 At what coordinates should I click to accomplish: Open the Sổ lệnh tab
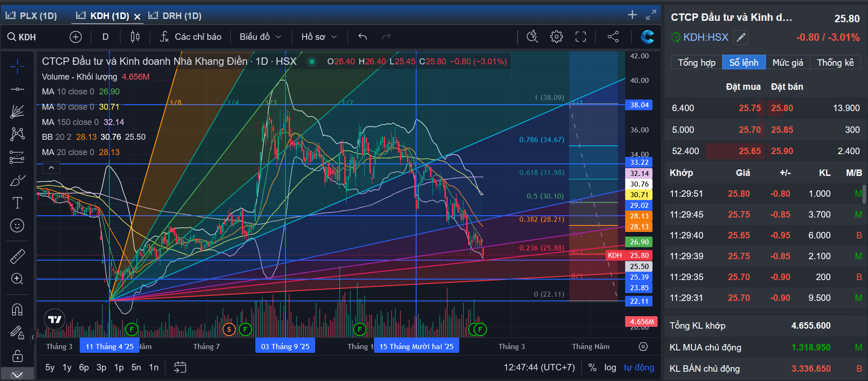(744, 62)
